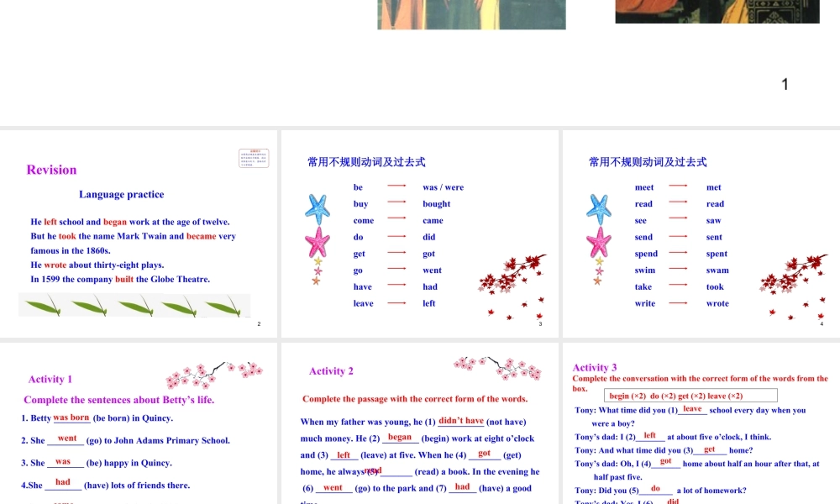Viewport: 840px width, 504px height.
Task: Click the green leaves strip on the Revision slide
Action: tap(134, 306)
